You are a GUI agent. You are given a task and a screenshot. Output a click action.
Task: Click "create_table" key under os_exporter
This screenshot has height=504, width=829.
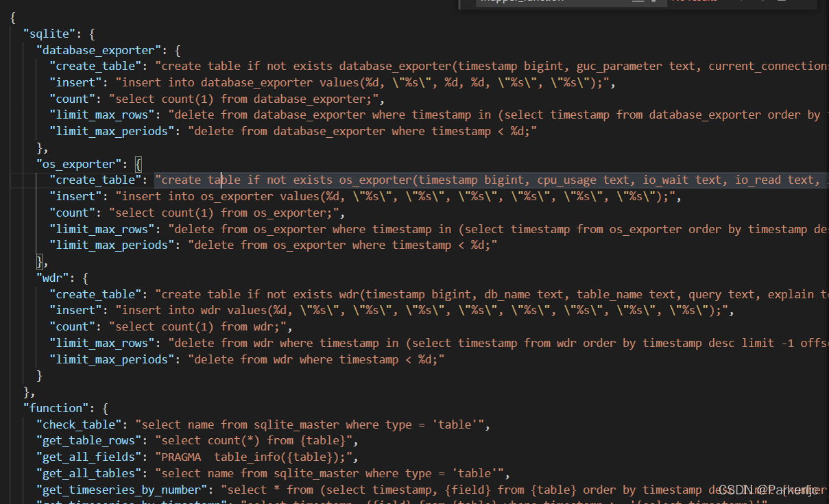pos(95,180)
